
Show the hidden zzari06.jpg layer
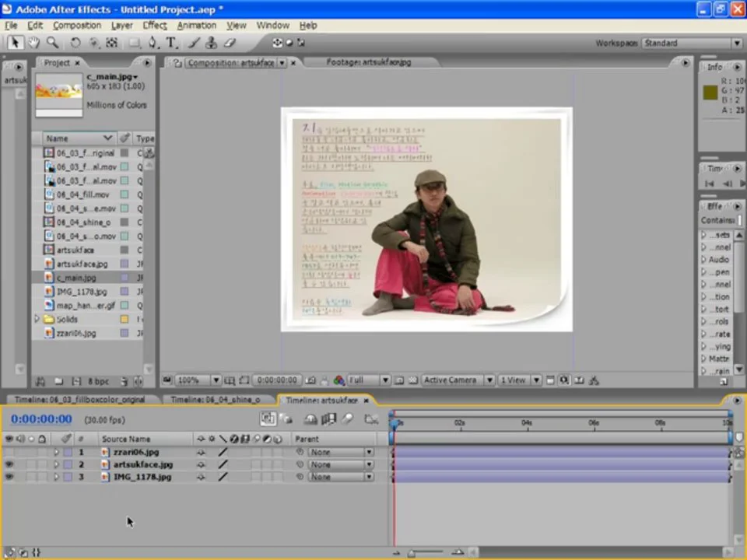[9, 452]
